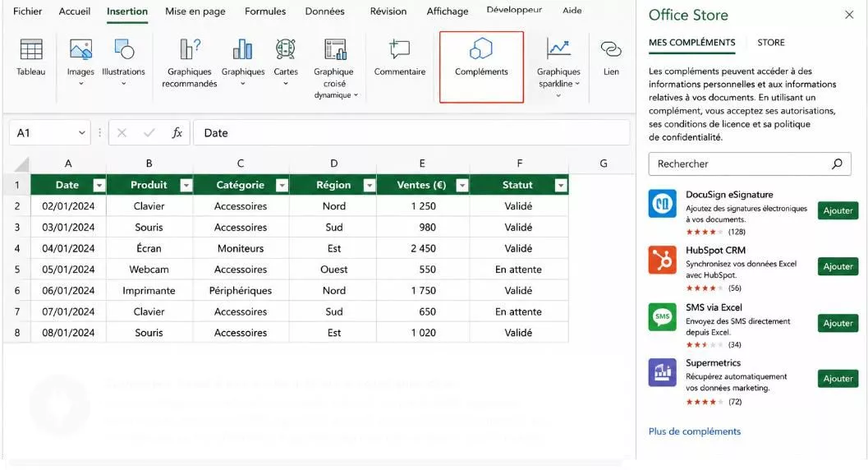Click the formula bar cancel X icon
Screen dimensions: 868x470
[x=122, y=133]
